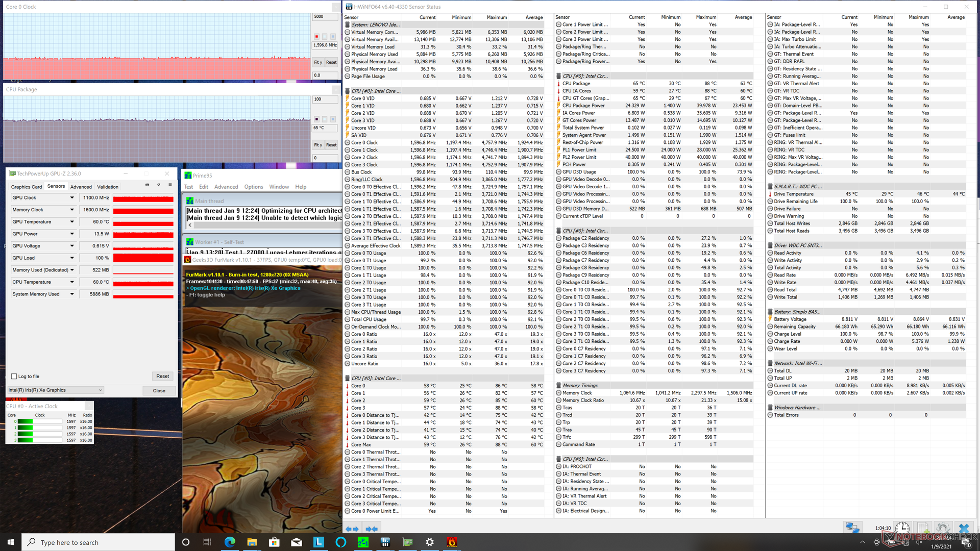Image resolution: width=980 pixels, height=551 pixels.
Task: Open GPU Voltage sensor dropdown
Action: coord(72,246)
